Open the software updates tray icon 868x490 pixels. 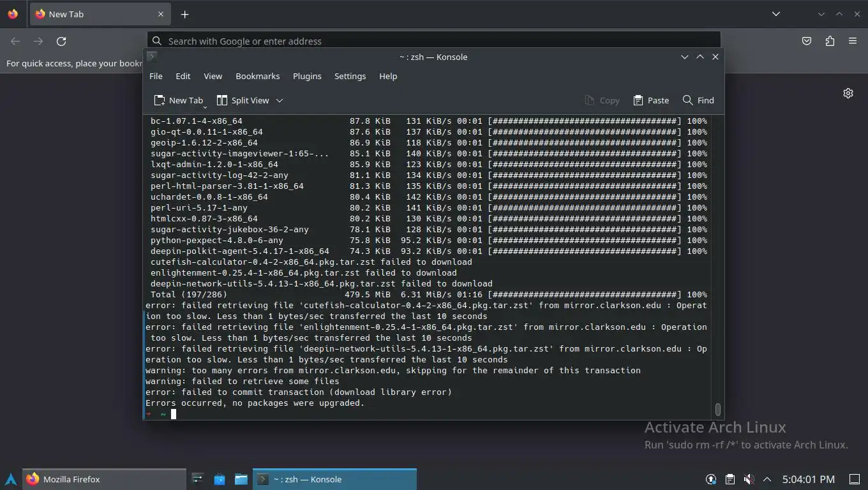[711, 479]
